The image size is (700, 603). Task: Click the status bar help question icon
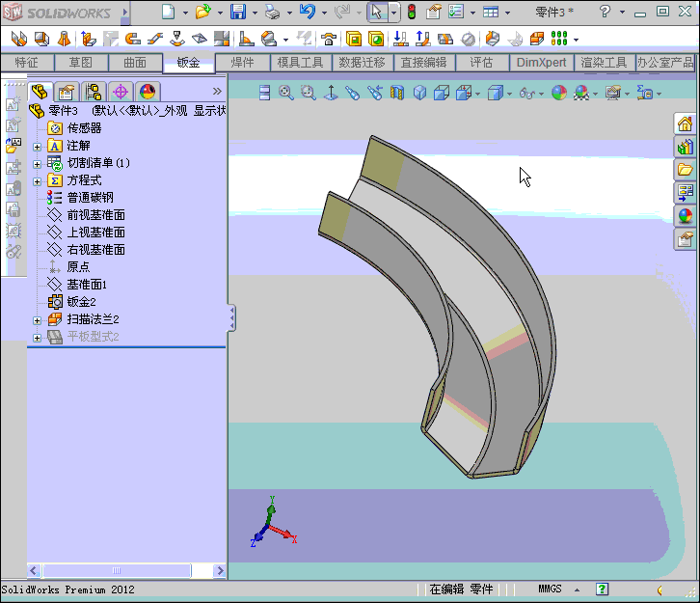pos(602,589)
